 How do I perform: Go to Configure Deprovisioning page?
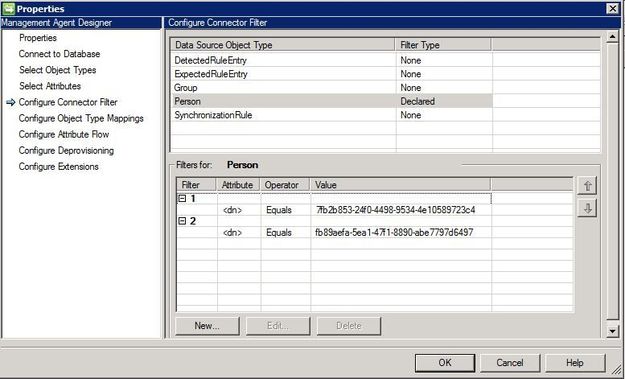[x=66, y=151]
